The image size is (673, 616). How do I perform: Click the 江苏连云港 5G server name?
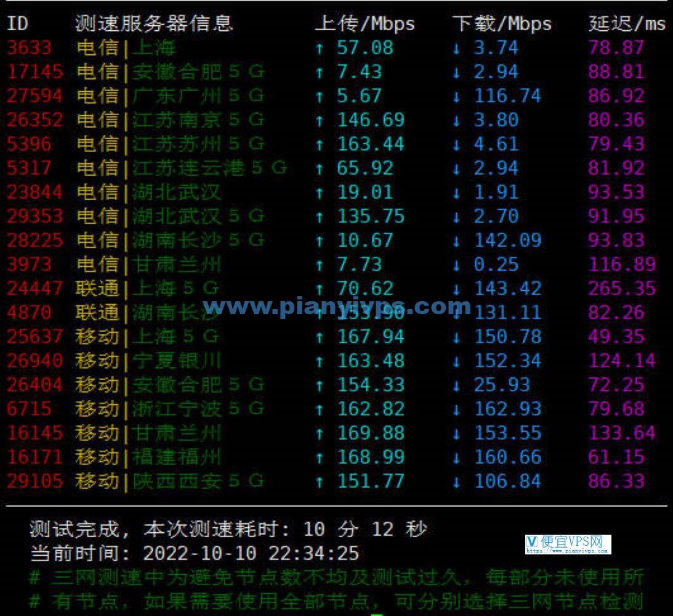pos(209,168)
